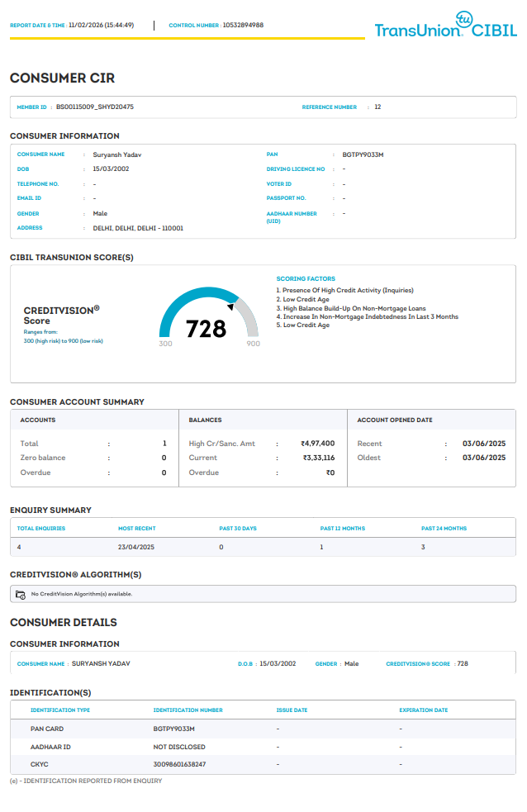Image resolution: width=527 pixels, height=812 pixels.
Task: Click the credit score gauge showing 728
Action: click(209, 317)
